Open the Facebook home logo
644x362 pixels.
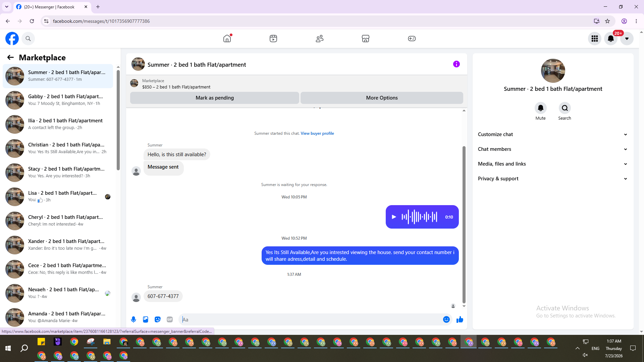tap(12, 39)
